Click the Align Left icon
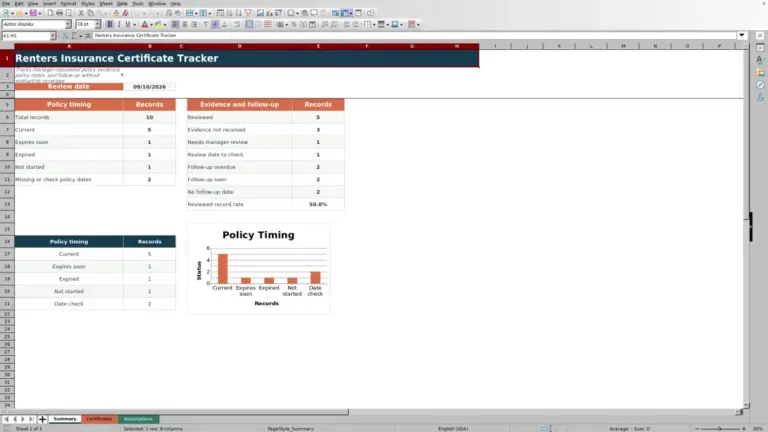768x432 pixels. coord(175,24)
